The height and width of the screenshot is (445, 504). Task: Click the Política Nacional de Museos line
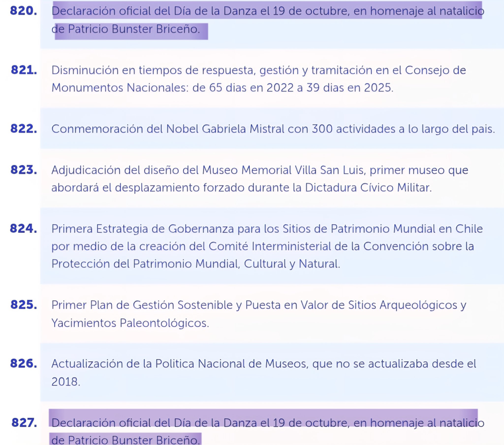point(264,364)
